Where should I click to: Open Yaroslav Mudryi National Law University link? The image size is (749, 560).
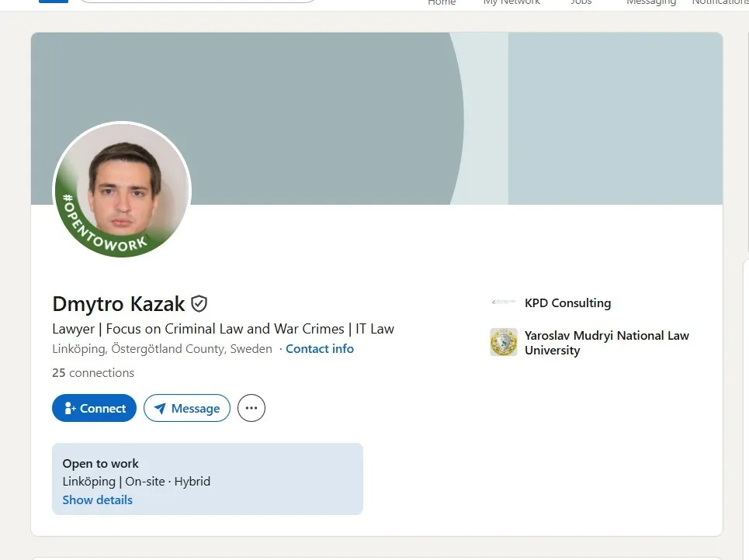point(606,343)
